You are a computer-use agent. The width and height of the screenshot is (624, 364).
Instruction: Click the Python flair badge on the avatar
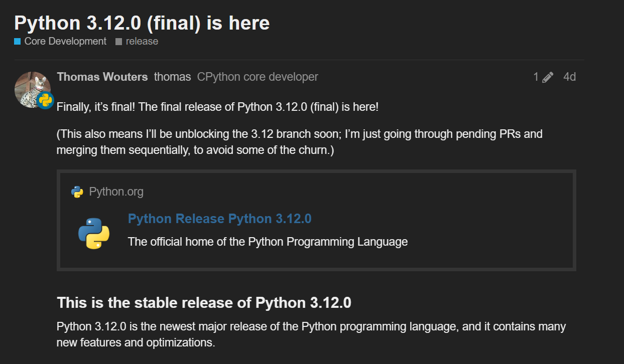coord(44,99)
